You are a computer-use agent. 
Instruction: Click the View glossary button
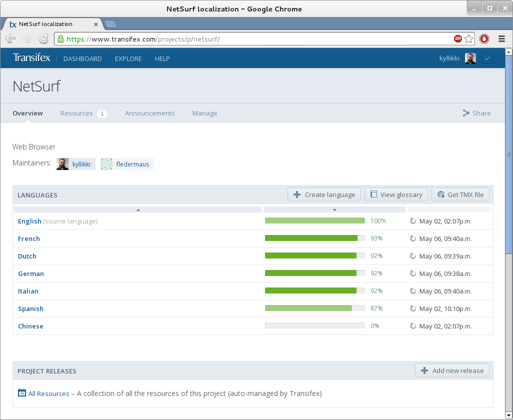tap(396, 194)
